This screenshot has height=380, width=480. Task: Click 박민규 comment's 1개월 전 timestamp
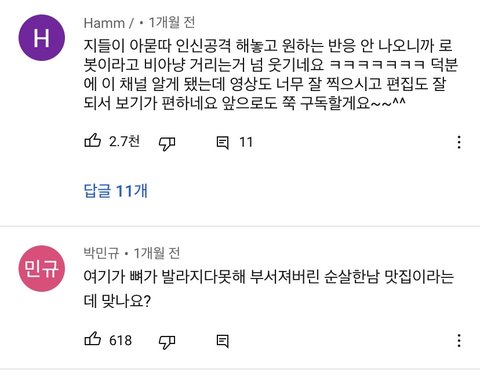point(157,254)
